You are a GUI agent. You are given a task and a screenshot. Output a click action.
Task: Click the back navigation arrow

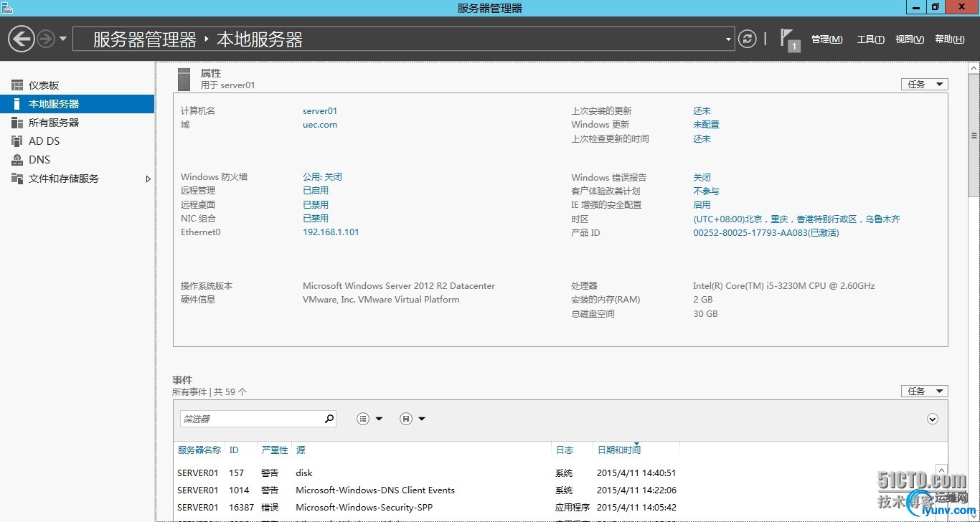point(22,39)
